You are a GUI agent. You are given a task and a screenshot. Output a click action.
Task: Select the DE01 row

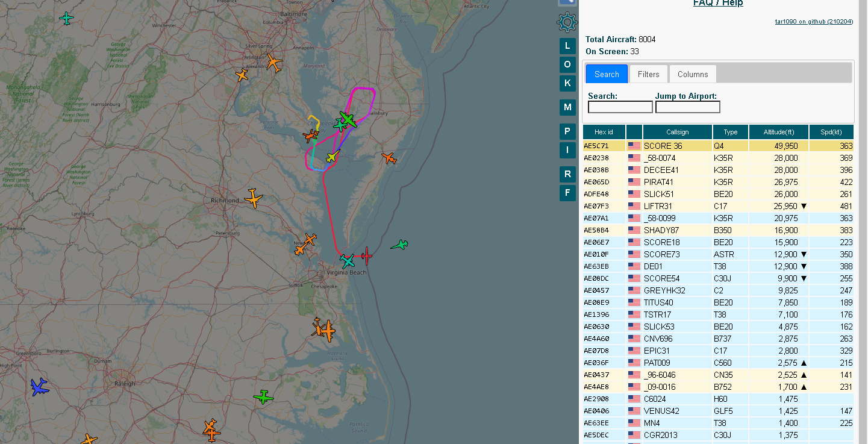(718, 266)
